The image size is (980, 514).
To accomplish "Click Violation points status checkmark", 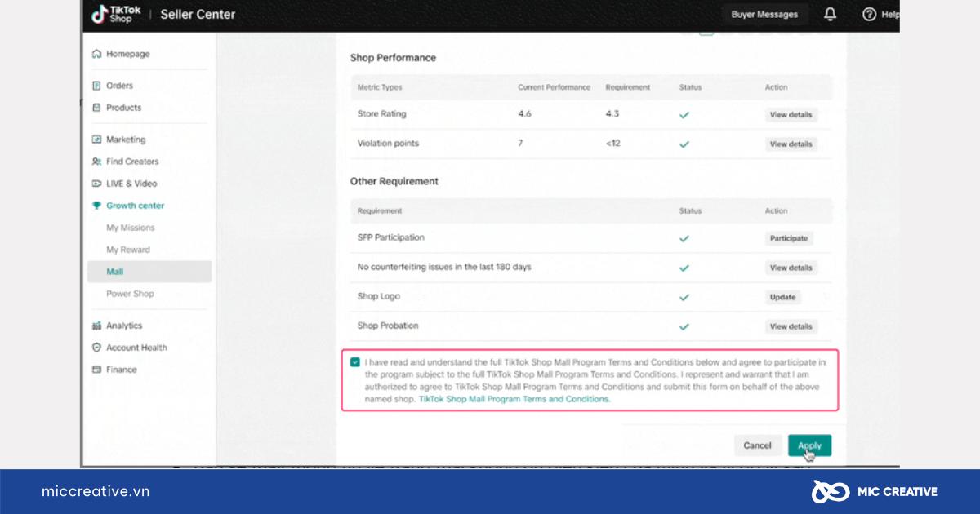I will click(x=684, y=144).
